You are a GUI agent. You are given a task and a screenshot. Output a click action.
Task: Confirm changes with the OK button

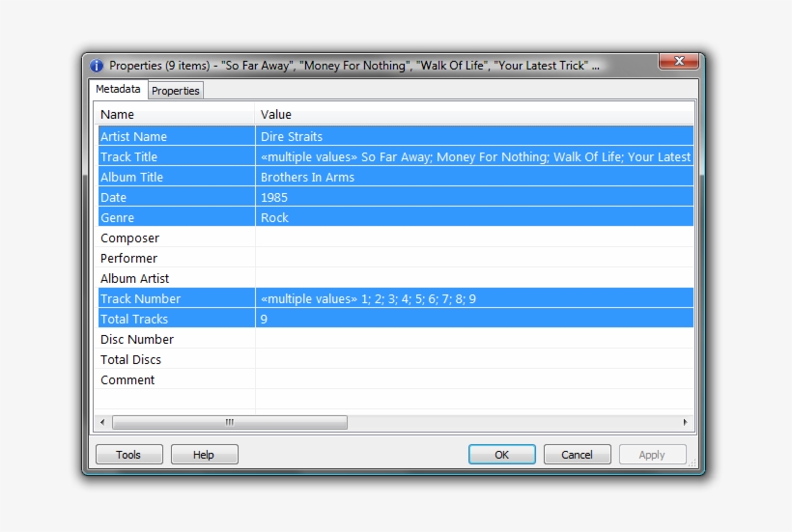[x=501, y=455]
